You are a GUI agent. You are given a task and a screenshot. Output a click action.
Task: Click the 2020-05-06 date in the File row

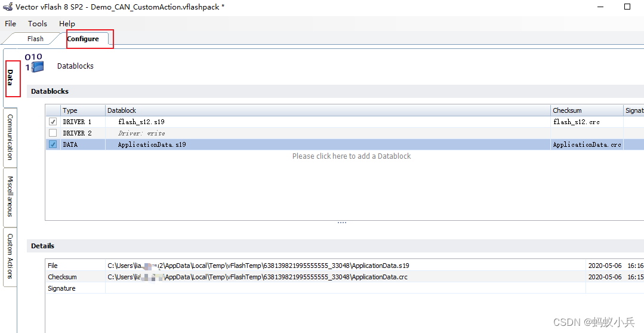tap(605, 266)
